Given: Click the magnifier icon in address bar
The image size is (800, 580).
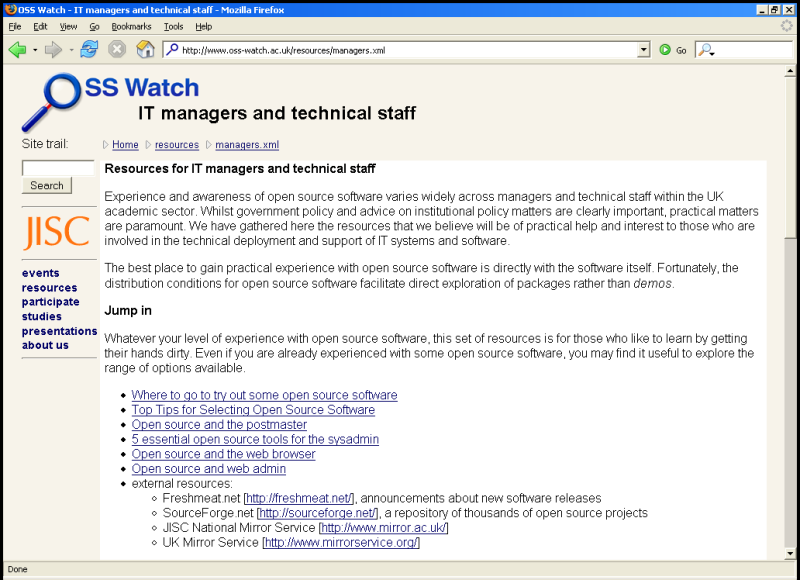Looking at the screenshot, I should pyautogui.click(x=172, y=49).
